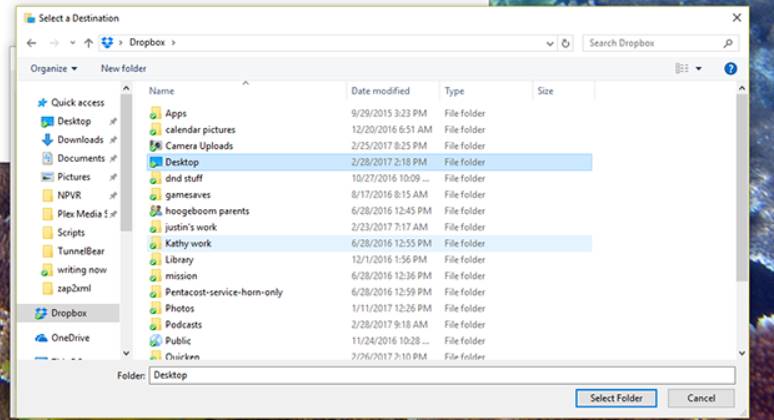The width and height of the screenshot is (774, 420).
Task: Click the Refresh icon in address bar
Action: [x=566, y=43]
